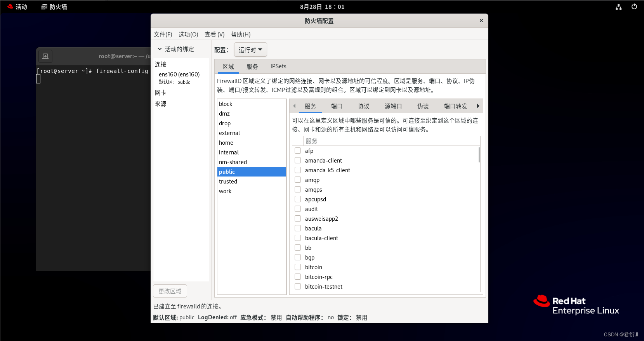Click the services list scrollbar
This screenshot has width=644, height=341.
(479, 155)
